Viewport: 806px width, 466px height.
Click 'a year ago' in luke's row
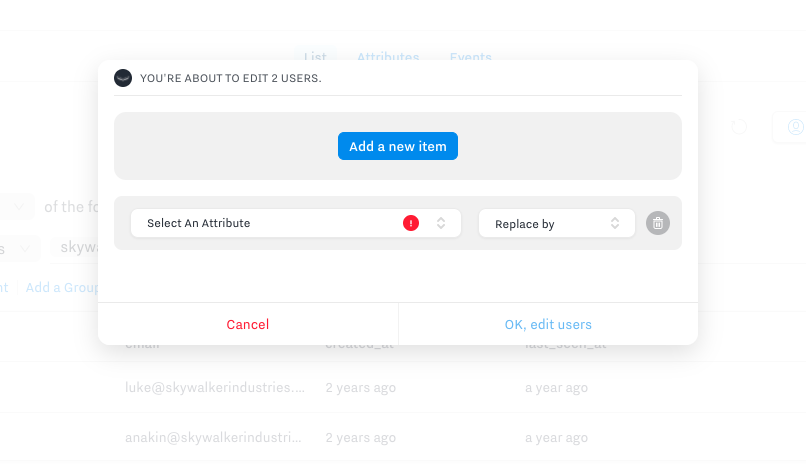(x=556, y=387)
